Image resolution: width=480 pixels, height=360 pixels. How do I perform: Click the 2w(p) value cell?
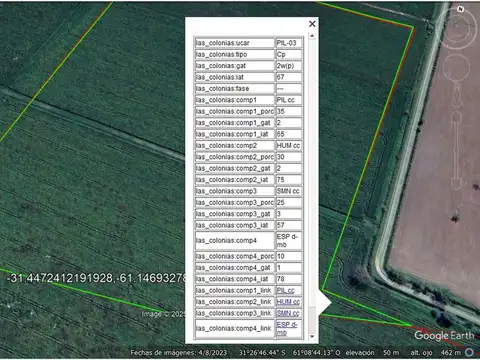pos(289,66)
